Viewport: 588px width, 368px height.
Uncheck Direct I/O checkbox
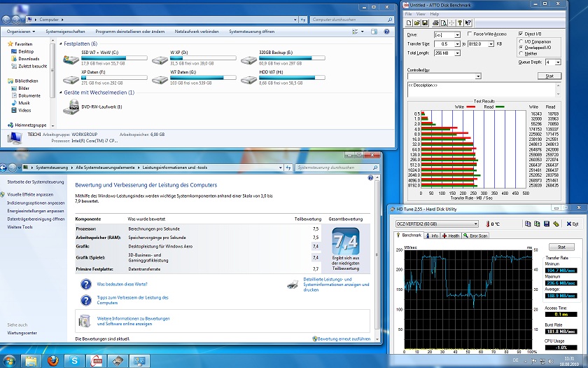click(521, 34)
